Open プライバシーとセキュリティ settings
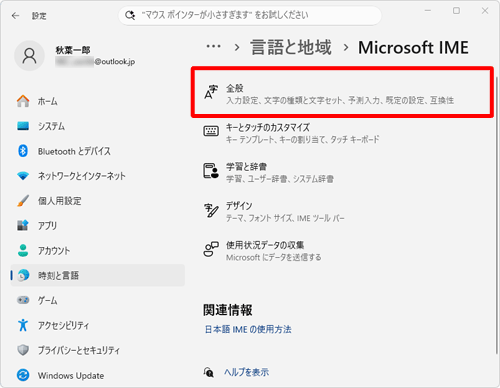500x388 pixels. (98, 350)
